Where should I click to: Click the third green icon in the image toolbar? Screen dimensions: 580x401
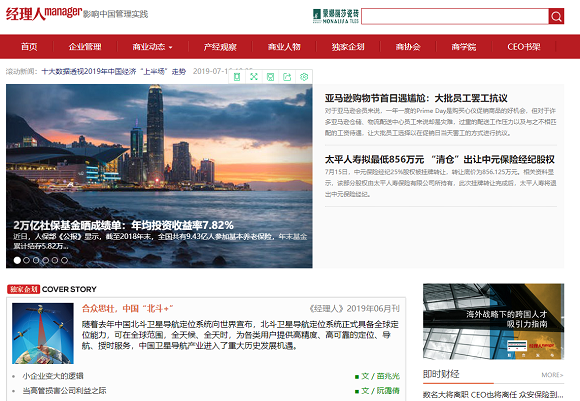tap(270, 77)
